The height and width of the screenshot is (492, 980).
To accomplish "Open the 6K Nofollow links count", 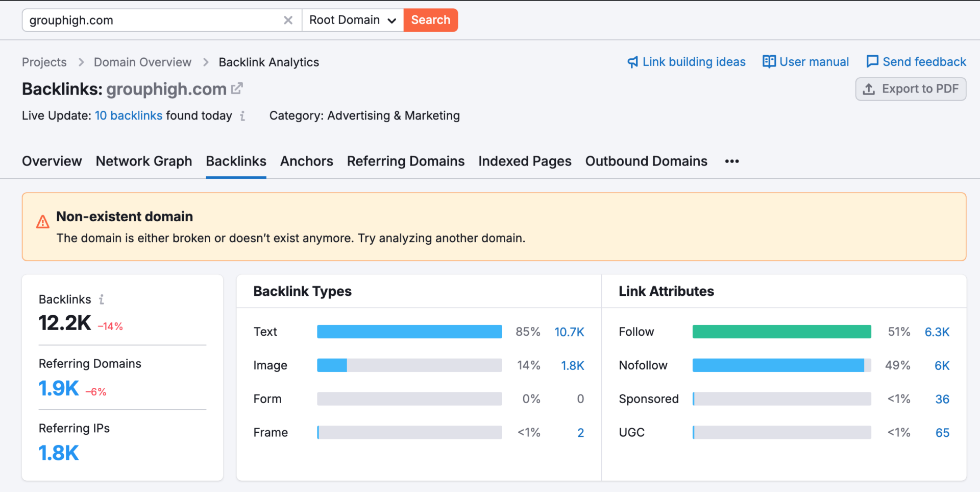I will (x=942, y=366).
